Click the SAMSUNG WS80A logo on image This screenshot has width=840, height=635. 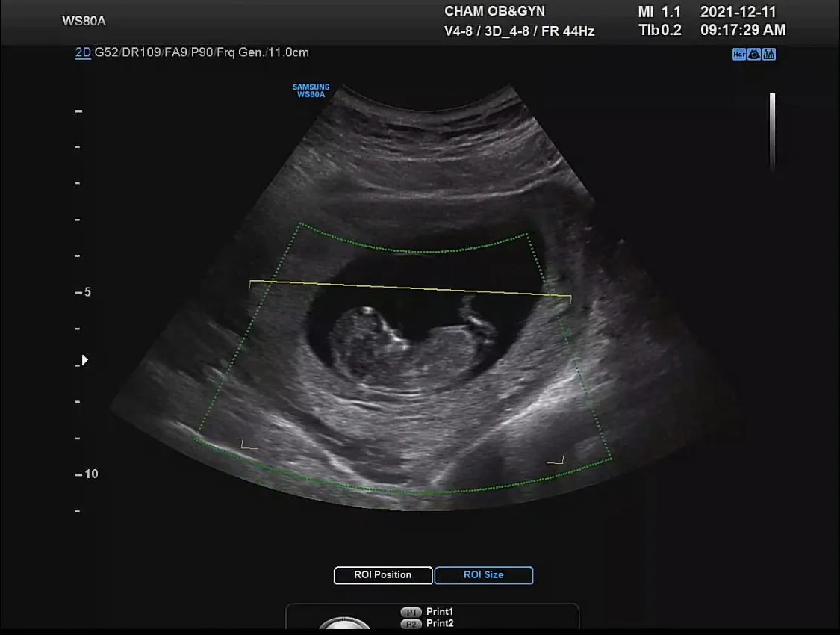pyautogui.click(x=311, y=90)
